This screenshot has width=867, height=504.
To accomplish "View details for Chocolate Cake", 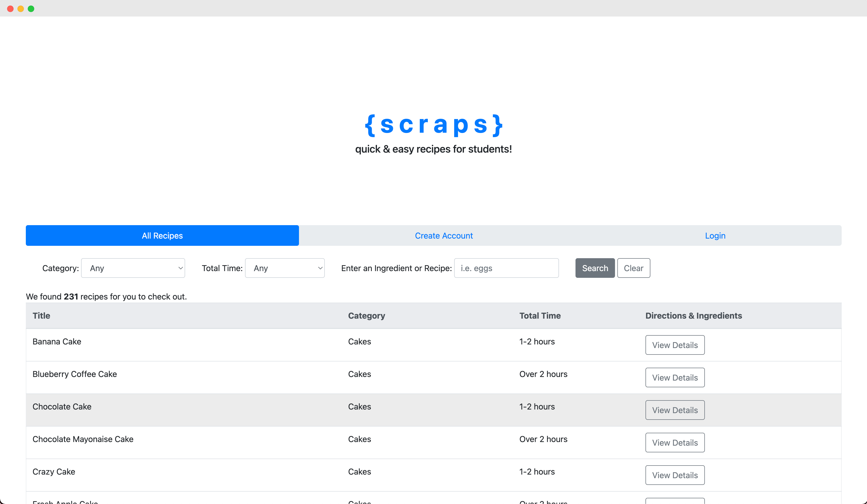I will click(x=675, y=410).
